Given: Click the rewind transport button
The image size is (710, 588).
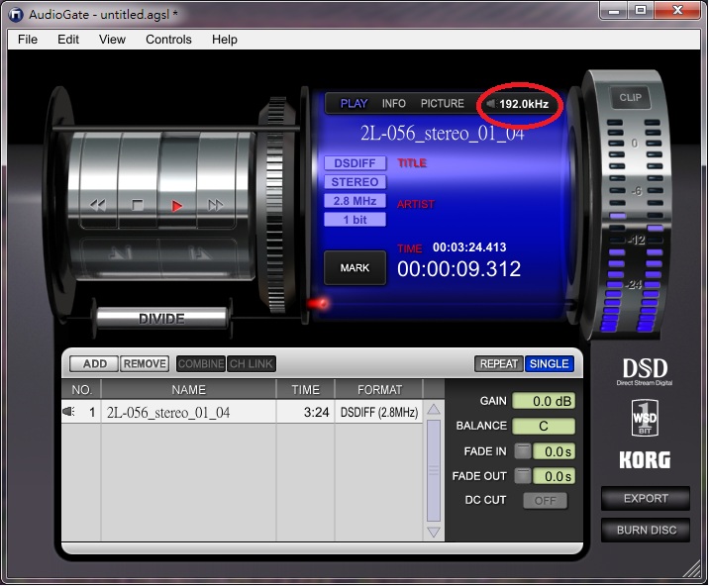Looking at the screenshot, I should pos(98,206).
